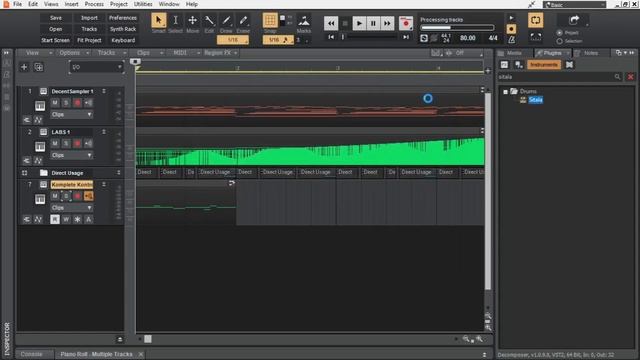The height and width of the screenshot is (360, 640).
Task: Open the Synth Rack
Action: coord(123,29)
